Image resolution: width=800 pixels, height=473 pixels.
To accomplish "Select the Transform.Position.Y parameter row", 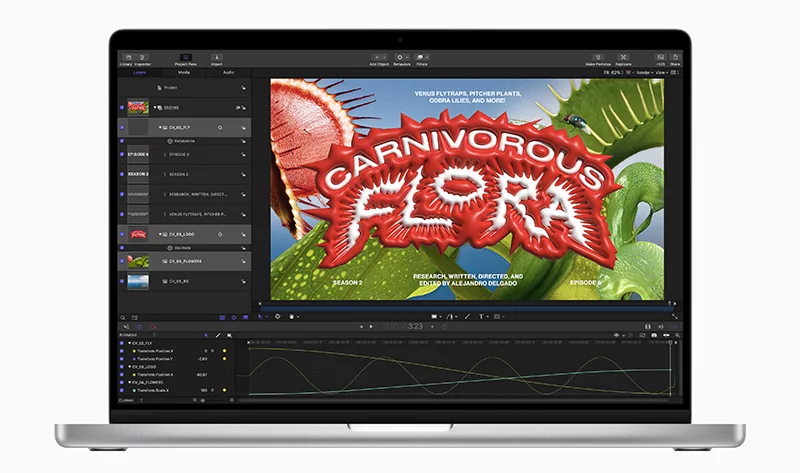I will coord(177,359).
